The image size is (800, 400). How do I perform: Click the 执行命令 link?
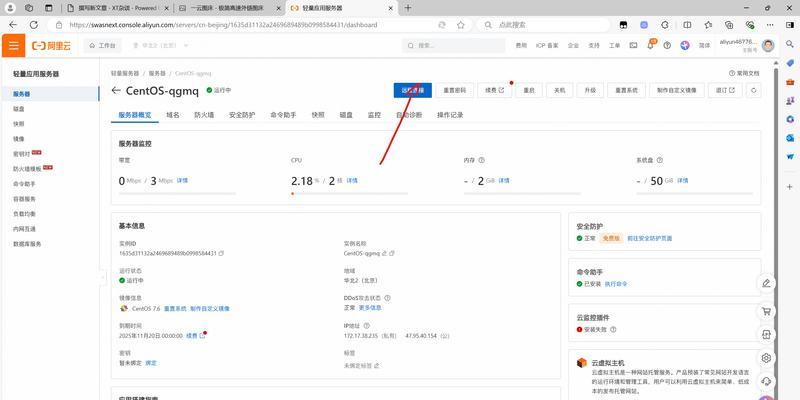[616, 284]
